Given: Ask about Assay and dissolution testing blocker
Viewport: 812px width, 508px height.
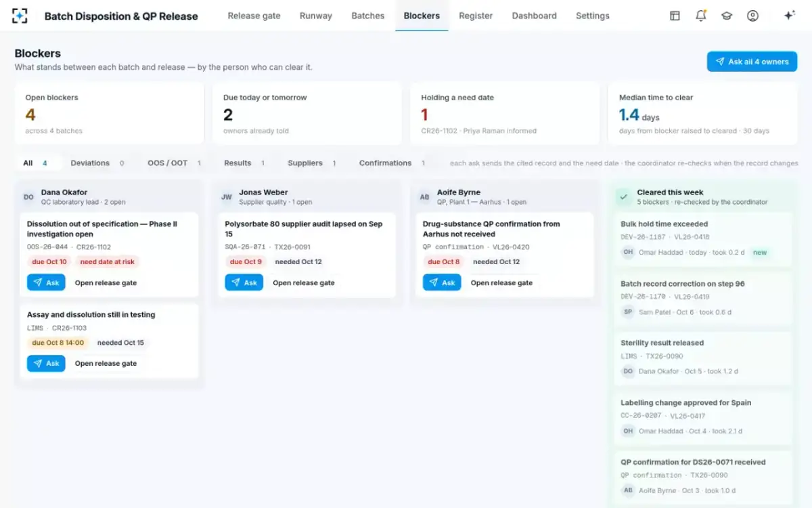Looking at the screenshot, I should (46, 363).
